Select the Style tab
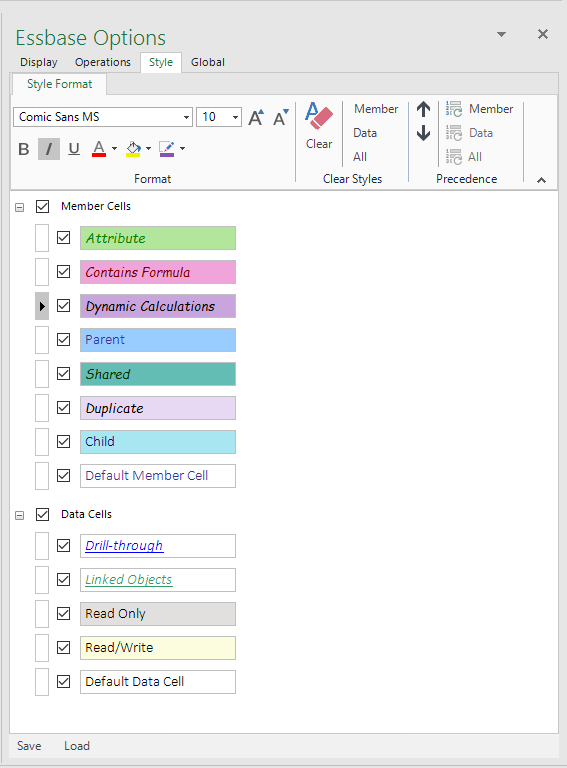The image size is (567, 768). click(161, 62)
